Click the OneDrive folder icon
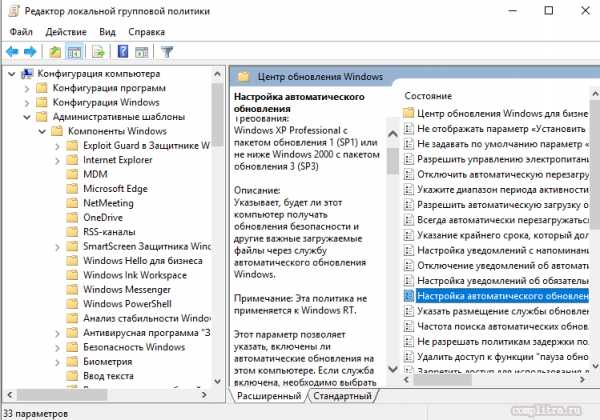The image size is (600, 420). (x=72, y=217)
